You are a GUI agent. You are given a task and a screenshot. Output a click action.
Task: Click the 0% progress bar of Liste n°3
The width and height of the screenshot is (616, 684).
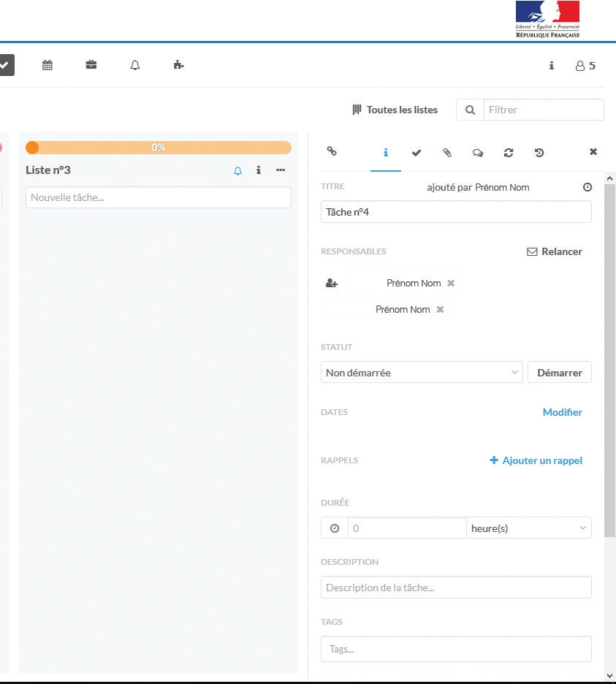[159, 148]
